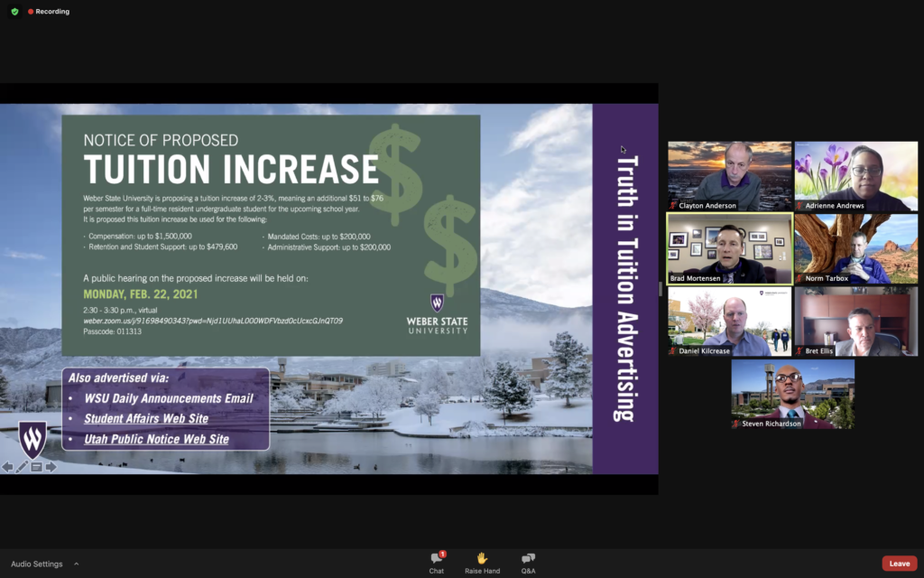Click Steven Richardson's muted microphone icon
The image size is (924, 578).
tap(736, 424)
